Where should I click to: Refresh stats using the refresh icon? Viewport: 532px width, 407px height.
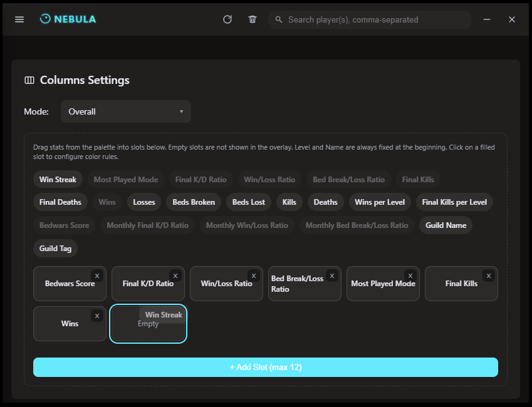227,19
